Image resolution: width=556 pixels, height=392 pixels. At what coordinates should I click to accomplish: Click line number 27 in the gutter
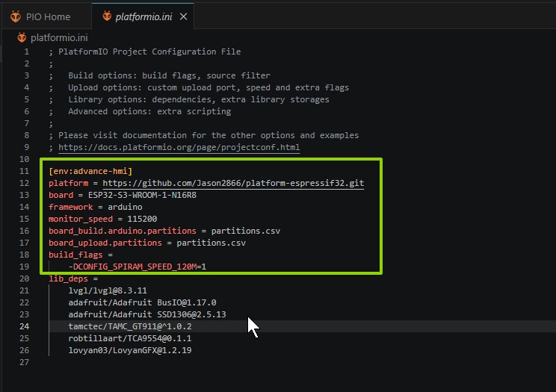pos(24,362)
